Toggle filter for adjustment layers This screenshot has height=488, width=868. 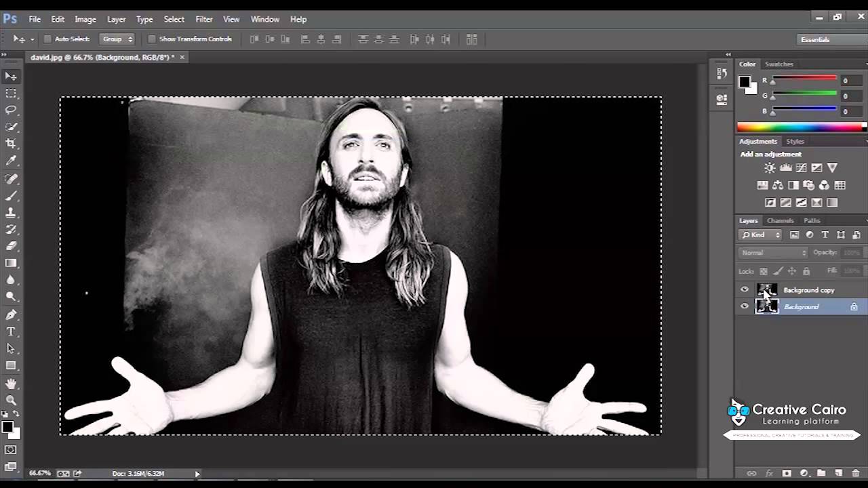coord(810,235)
